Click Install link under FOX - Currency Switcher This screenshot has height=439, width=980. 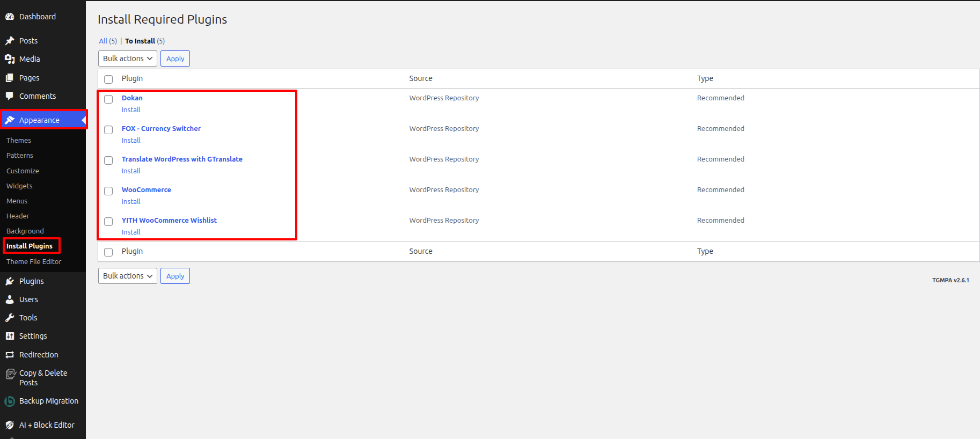[x=131, y=140]
